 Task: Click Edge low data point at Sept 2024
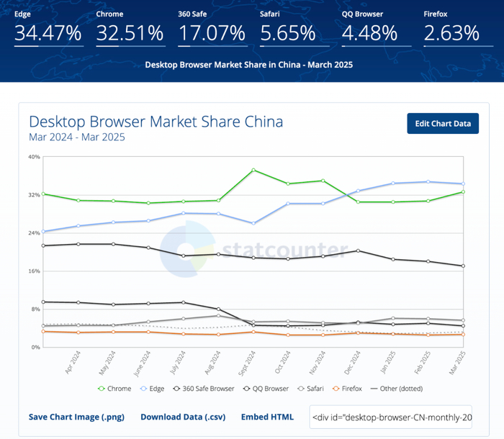pos(253,223)
